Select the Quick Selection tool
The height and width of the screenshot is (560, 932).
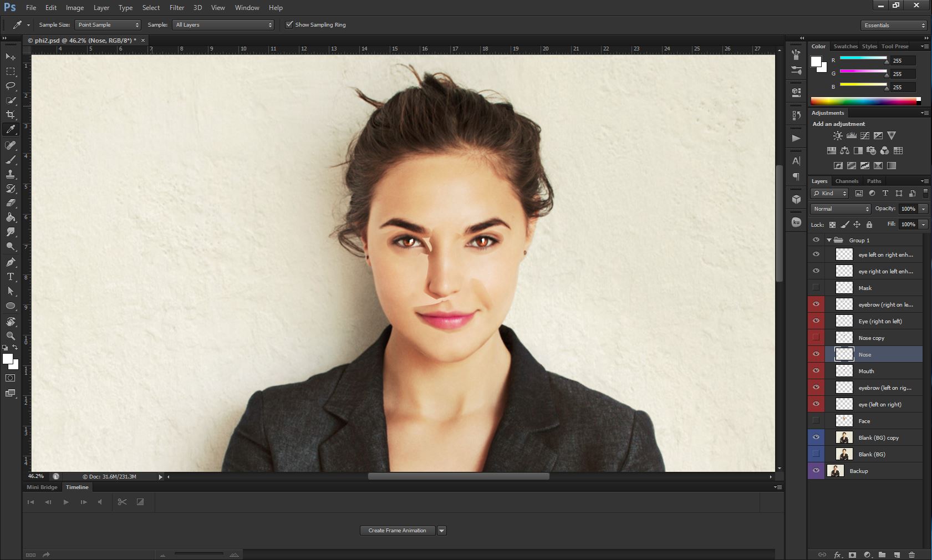11,100
